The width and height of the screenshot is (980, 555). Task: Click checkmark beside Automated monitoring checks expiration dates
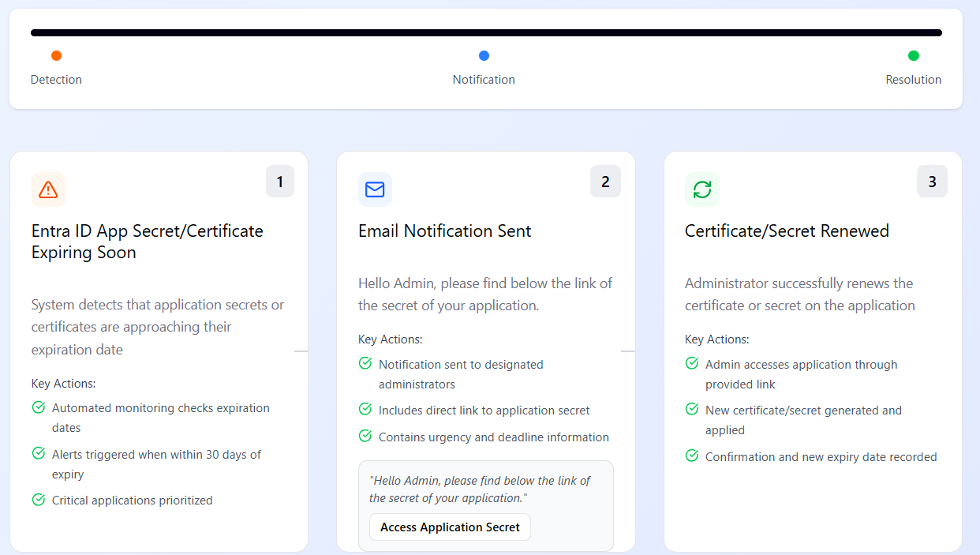pos(38,407)
